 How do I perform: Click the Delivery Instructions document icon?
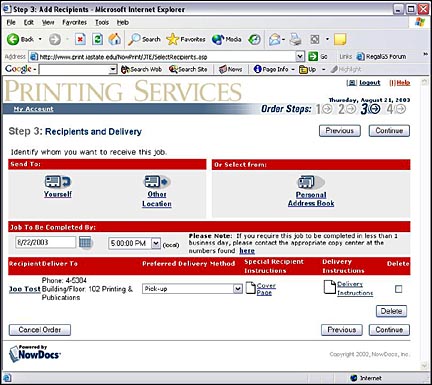(x=329, y=287)
